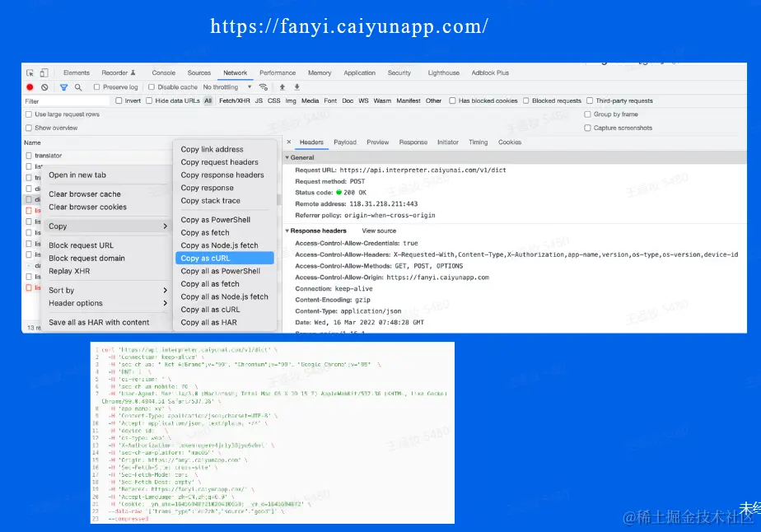
Task: Collapse the Response headers section
Action: point(287,231)
